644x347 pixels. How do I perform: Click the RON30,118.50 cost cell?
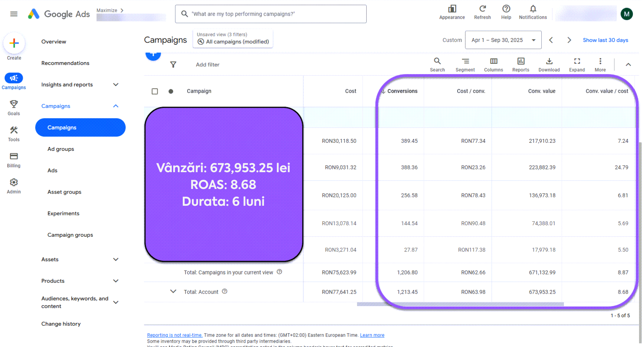[339, 141]
